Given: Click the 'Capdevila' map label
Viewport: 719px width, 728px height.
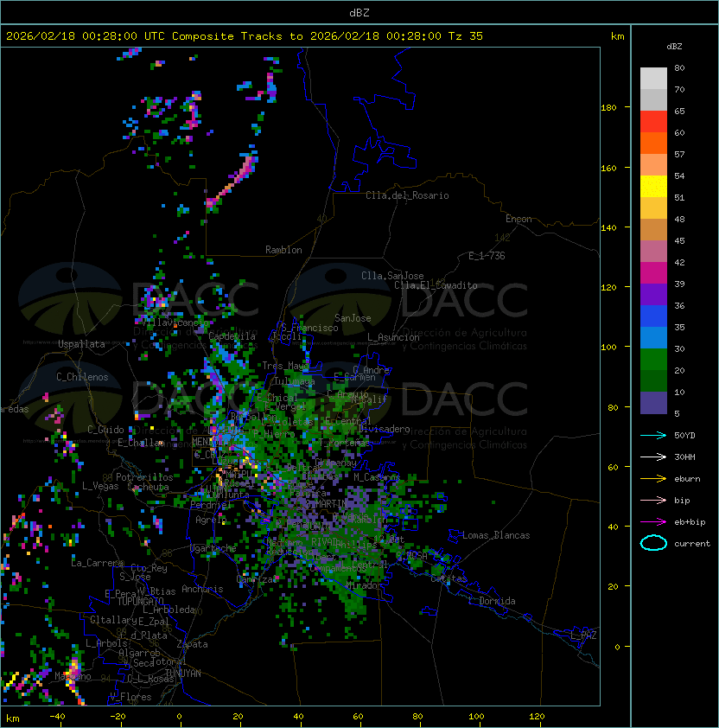Looking at the screenshot, I should 232,335.
